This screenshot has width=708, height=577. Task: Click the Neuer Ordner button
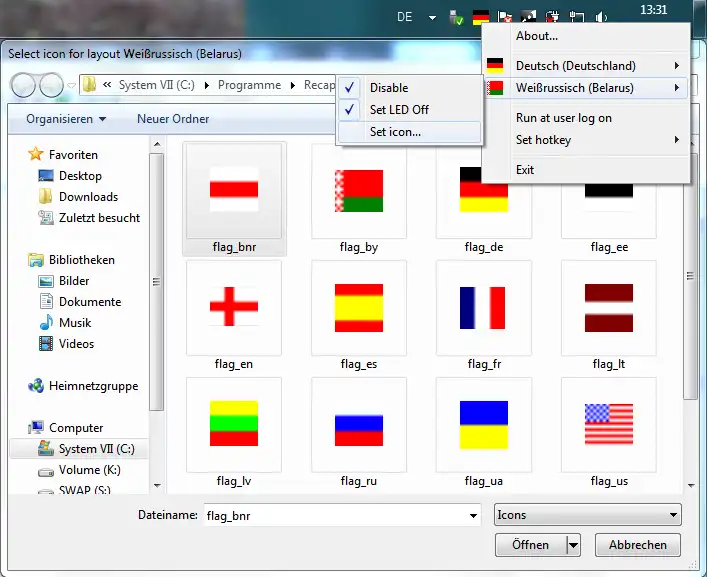(173, 119)
